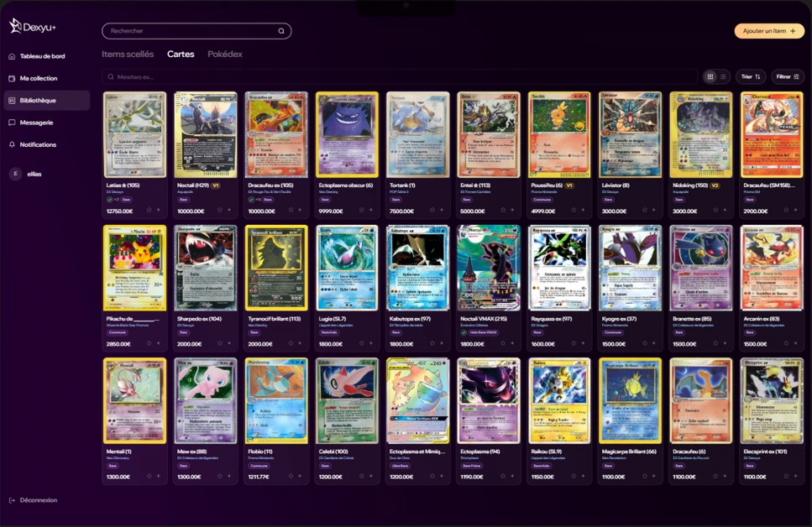This screenshot has height=527, width=812.
Task: Click the green check badge on Latias ★
Action: click(110, 200)
